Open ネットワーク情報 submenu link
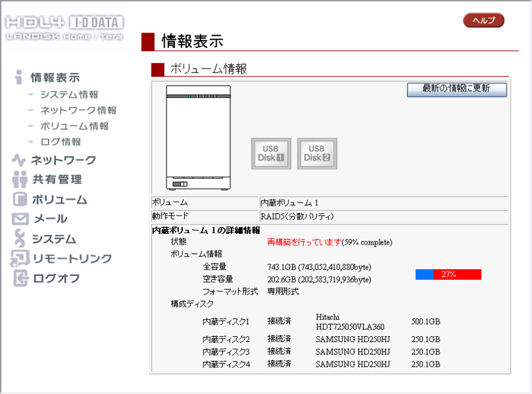This screenshot has height=394, width=532. (x=78, y=110)
